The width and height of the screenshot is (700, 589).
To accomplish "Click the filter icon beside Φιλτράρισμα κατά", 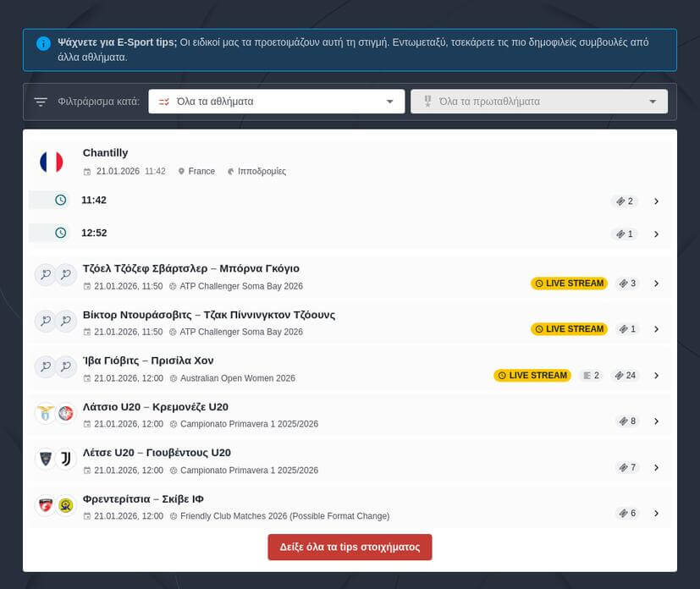I will (41, 102).
